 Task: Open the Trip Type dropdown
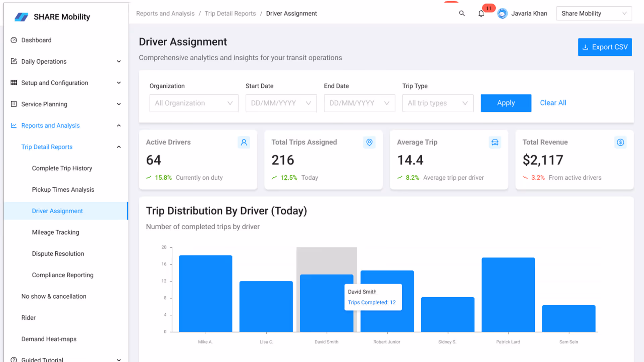tap(438, 103)
